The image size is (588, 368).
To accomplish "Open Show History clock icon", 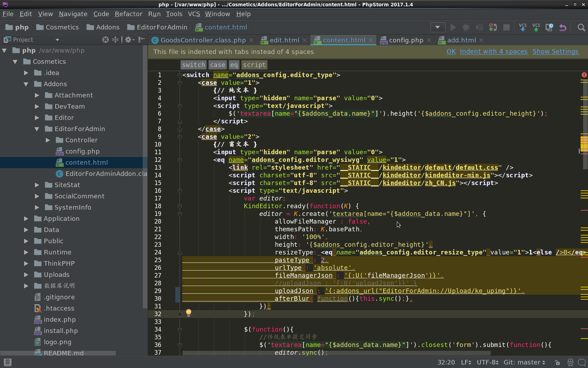I will pos(549,27).
